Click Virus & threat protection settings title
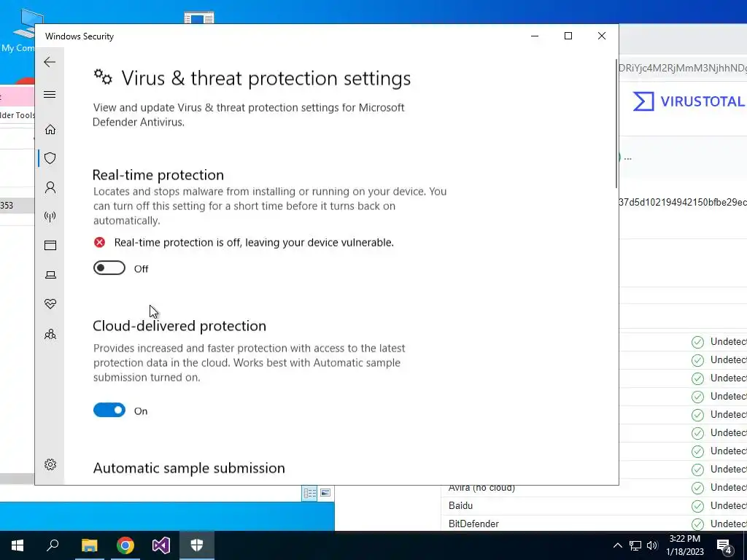The width and height of the screenshot is (747, 560). click(x=266, y=78)
